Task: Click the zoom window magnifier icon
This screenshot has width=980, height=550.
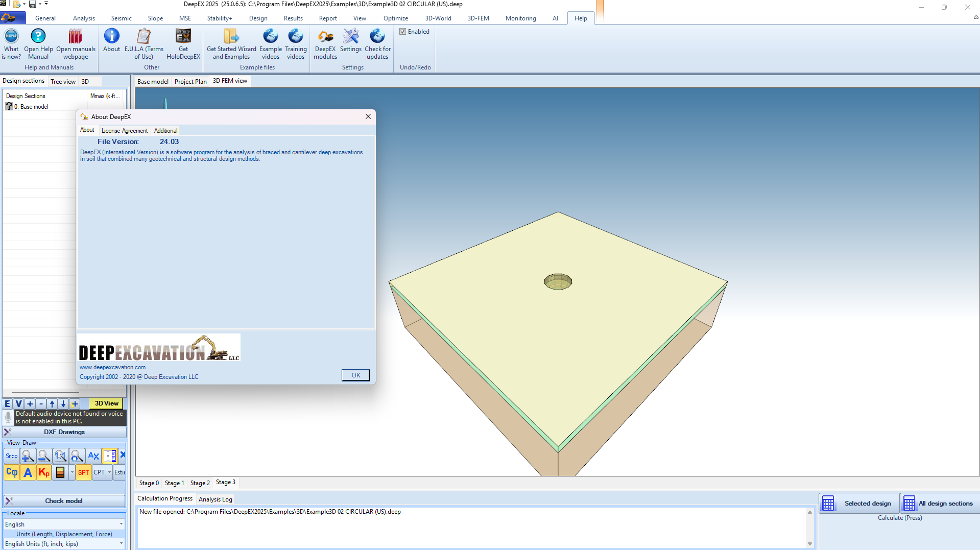Action: pos(77,456)
